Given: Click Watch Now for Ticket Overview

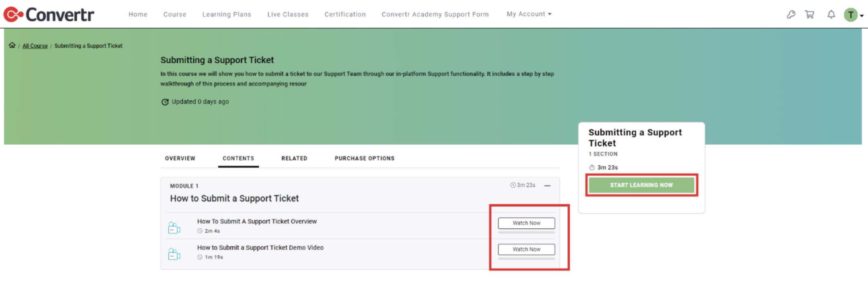Looking at the screenshot, I should [526, 223].
